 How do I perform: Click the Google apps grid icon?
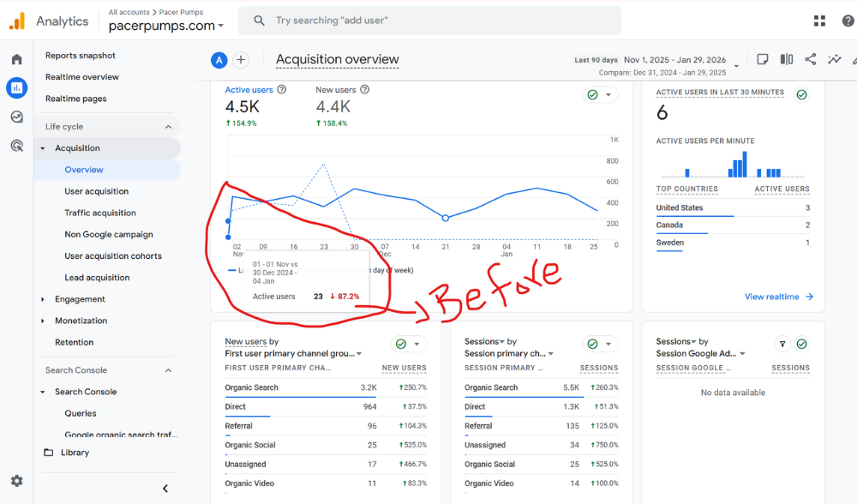818,20
